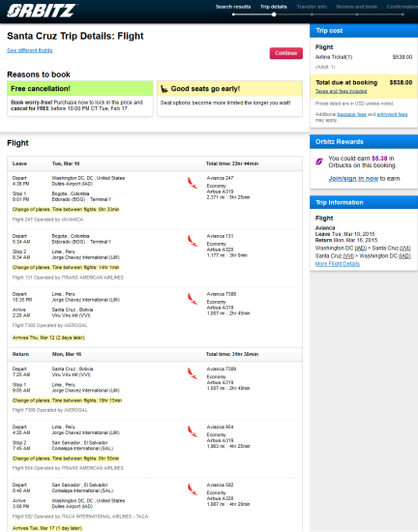
Task: Select the Trip details step
Action: pyautogui.click(x=274, y=7)
